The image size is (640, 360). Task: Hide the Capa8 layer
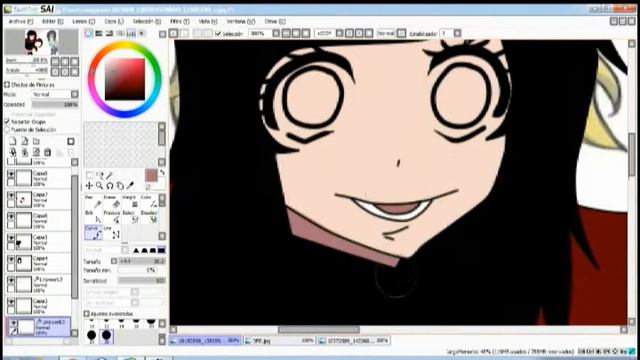[11, 174]
